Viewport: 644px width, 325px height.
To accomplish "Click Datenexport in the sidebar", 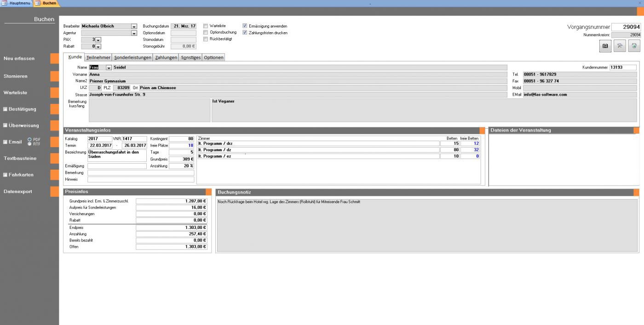I will point(18,191).
